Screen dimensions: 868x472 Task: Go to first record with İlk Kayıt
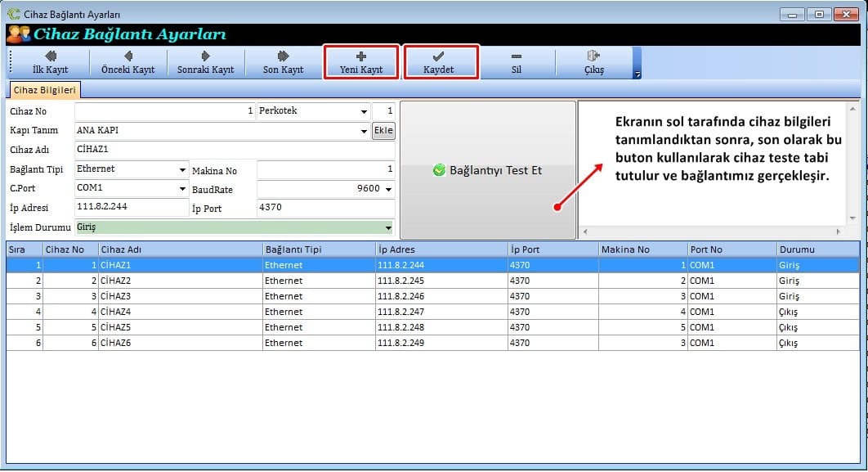(50, 62)
